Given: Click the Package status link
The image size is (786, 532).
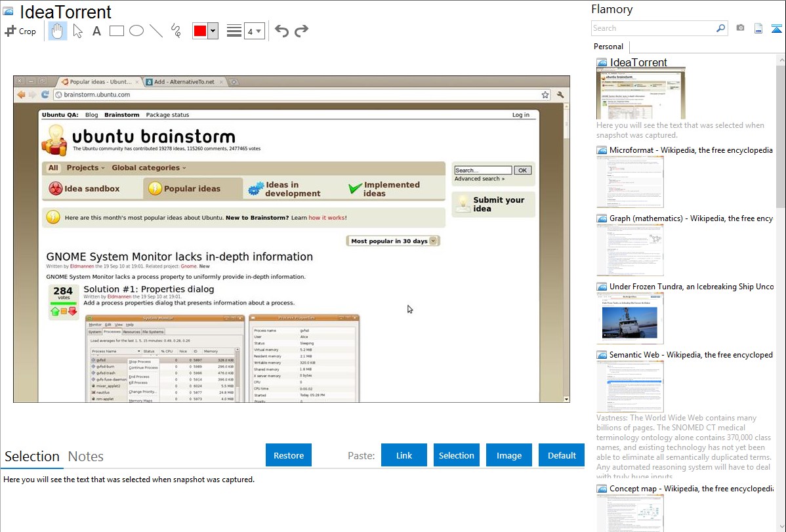Looking at the screenshot, I should point(167,115).
